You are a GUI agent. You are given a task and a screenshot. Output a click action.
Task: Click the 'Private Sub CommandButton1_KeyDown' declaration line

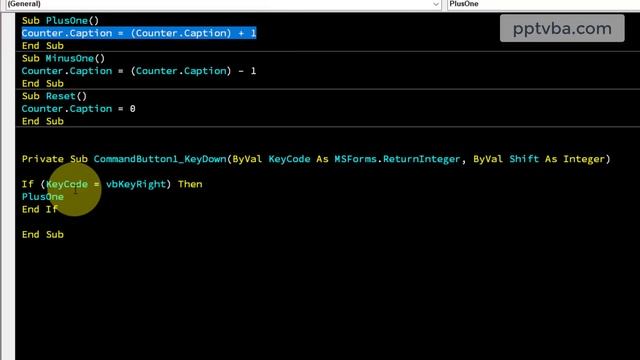click(316, 159)
